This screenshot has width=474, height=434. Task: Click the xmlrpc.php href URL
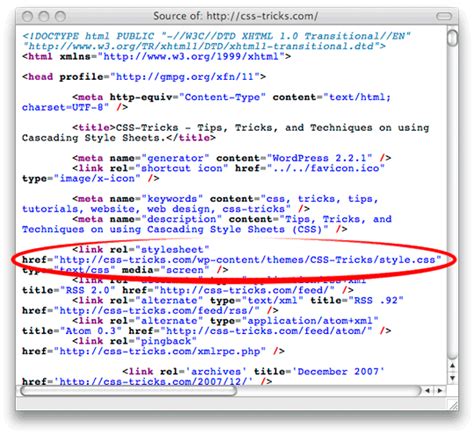(x=160, y=351)
